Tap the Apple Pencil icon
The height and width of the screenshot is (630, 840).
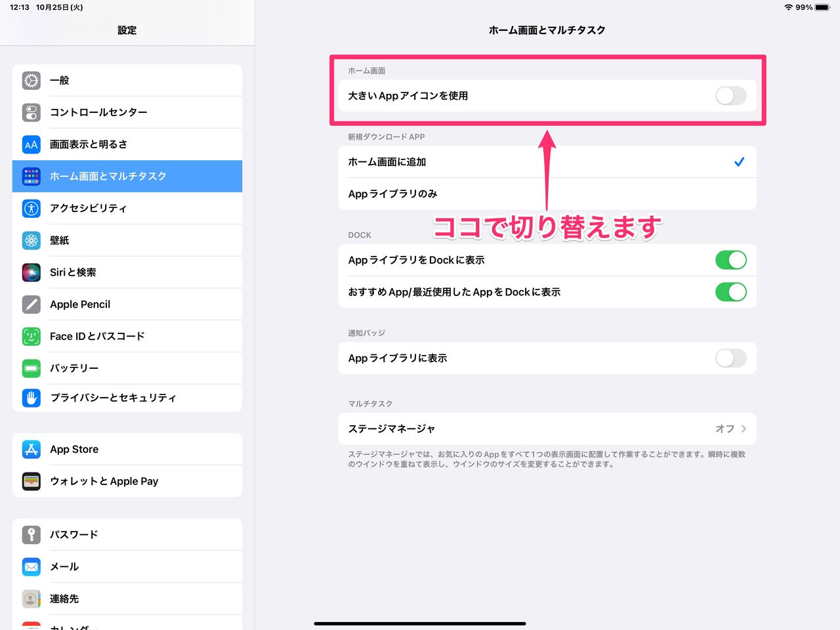coord(31,304)
